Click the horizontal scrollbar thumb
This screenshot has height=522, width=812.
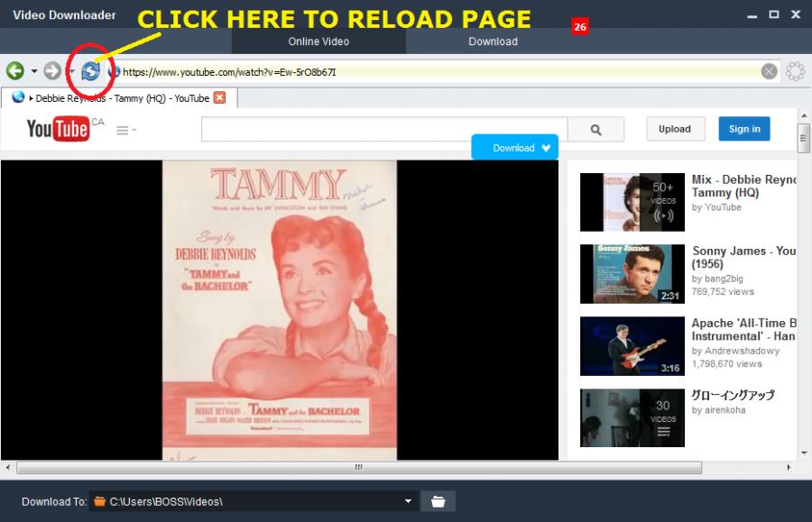coord(359,468)
